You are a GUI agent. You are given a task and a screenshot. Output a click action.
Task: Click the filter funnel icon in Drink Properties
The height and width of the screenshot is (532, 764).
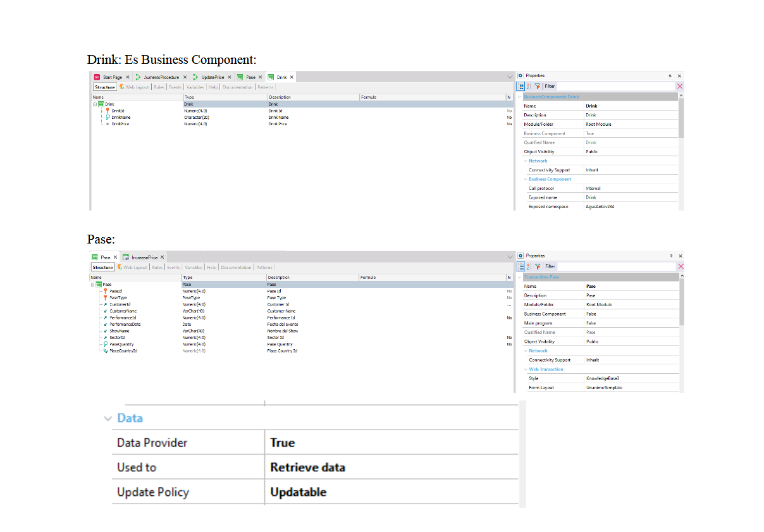click(538, 87)
